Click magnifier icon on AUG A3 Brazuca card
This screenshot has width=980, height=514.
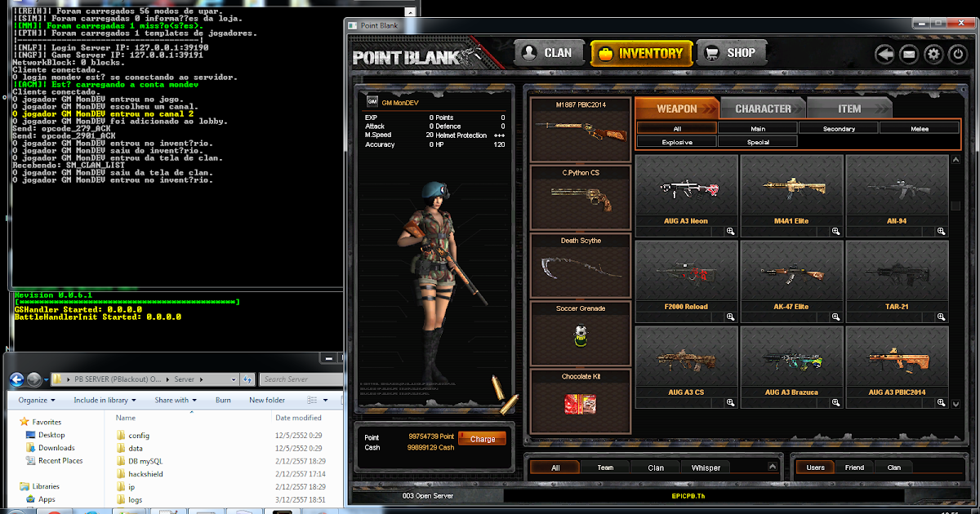pyautogui.click(x=835, y=403)
